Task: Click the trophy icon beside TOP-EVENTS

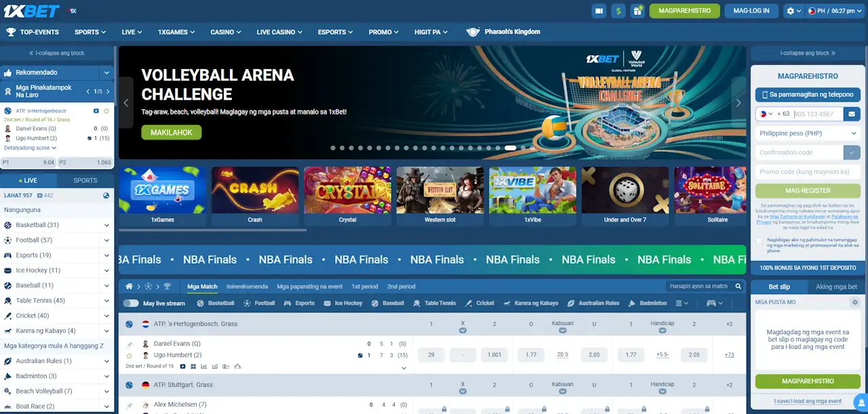Action: coord(11,32)
